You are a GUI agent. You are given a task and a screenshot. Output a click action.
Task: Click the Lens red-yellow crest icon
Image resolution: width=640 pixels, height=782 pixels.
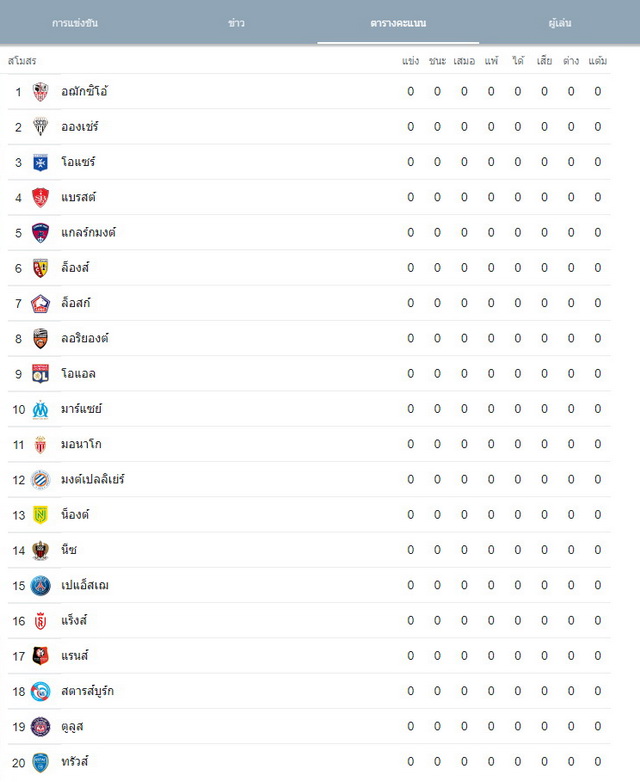pyautogui.click(x=40, y=268)
